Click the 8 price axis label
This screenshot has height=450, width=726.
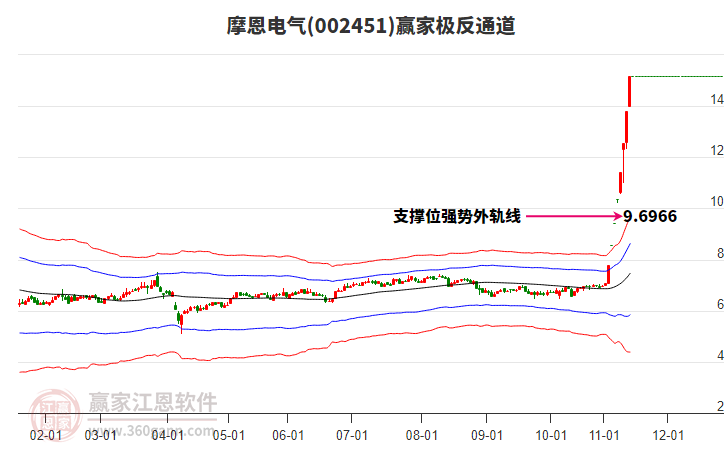pyautogui.click(x=720, y=253)
